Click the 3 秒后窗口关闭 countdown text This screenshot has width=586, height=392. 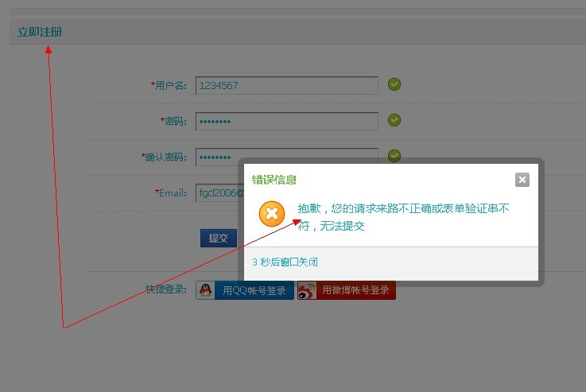click(285, 262)
